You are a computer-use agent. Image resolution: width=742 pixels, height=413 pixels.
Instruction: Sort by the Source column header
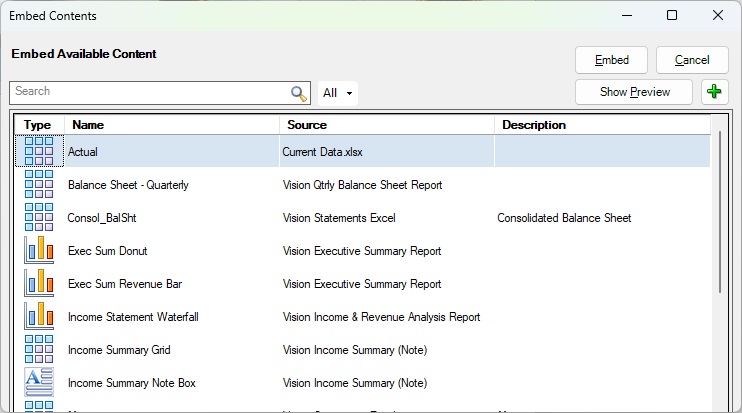(x=386, y=125)
